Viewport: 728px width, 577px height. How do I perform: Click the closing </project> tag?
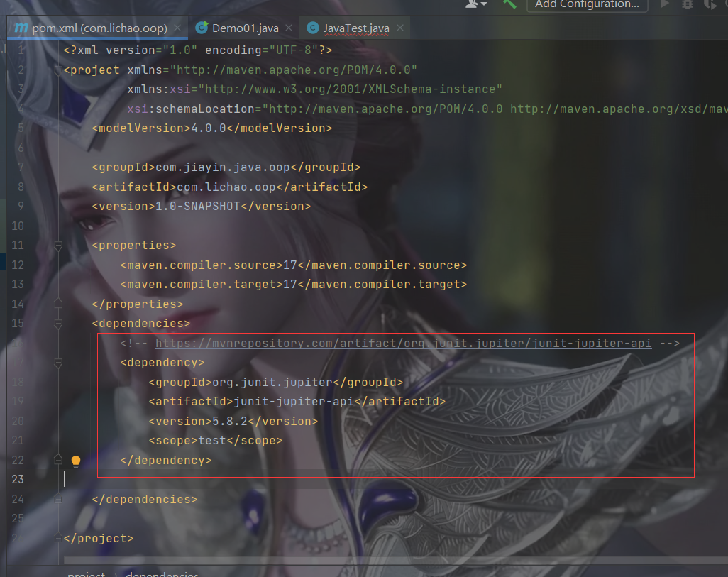tap(99, 539)
